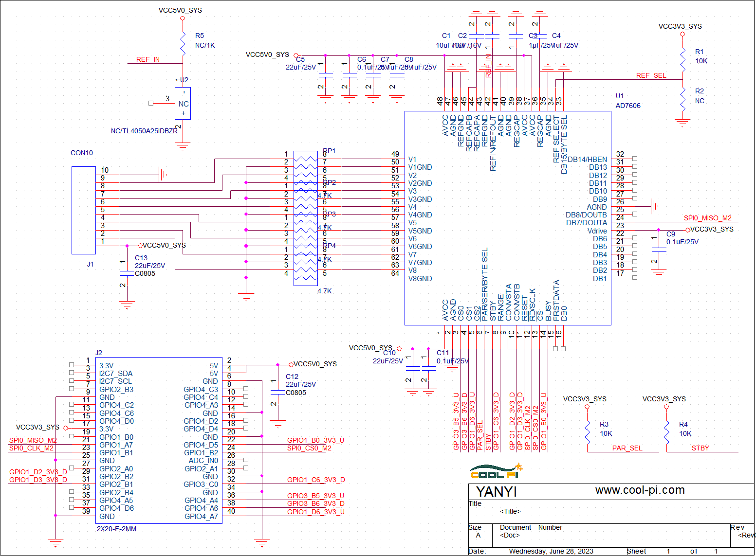Click the unconnected pin 3 box of U2
The image size is (756, 556).
[151, 103]
